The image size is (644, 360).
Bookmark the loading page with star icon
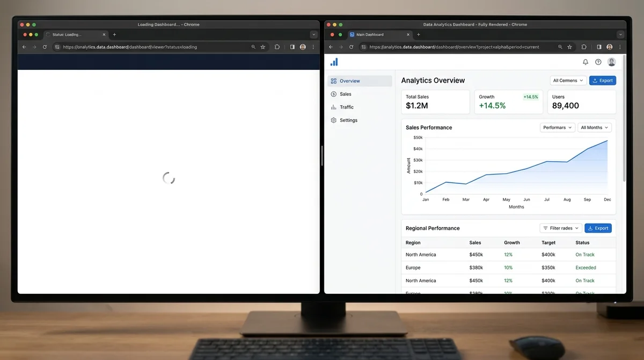pyautogui.click(x=263, y=47)
